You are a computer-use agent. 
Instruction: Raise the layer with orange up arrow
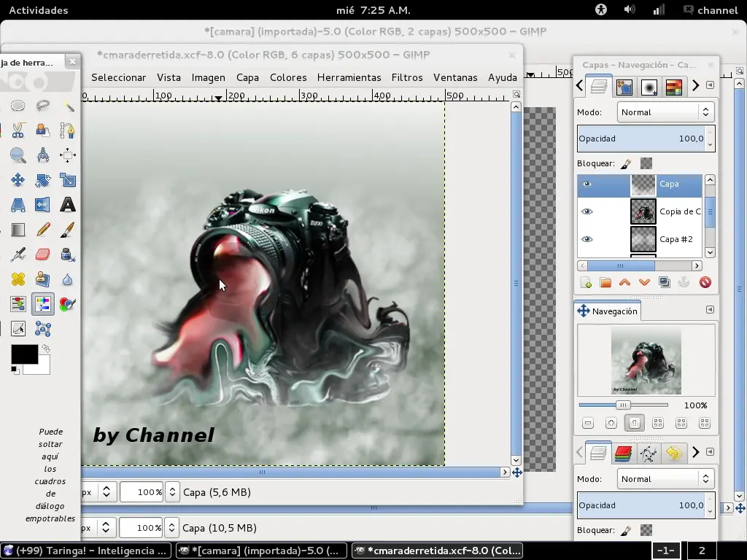click(x=624, y=282)
